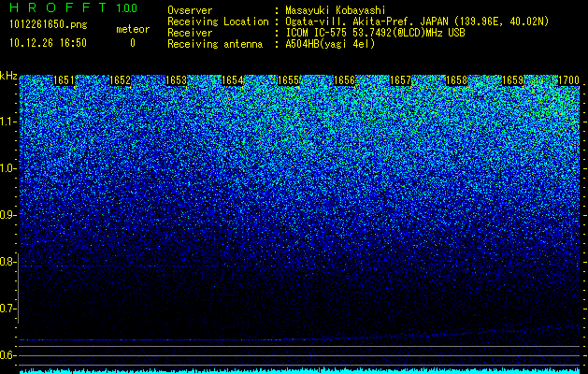The width and height of the screenshot is (588, 374).
Task: Click the 1.0 kHz axis label
Action: pos(7,168)
